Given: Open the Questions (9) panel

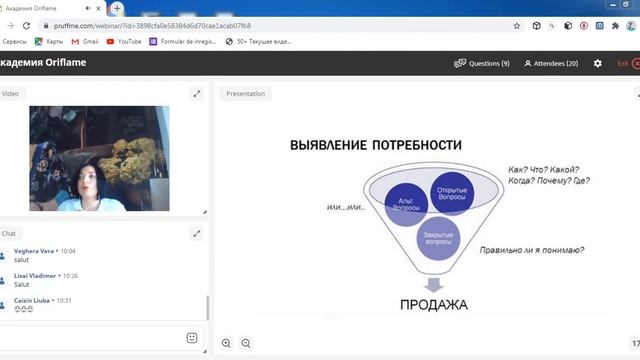Looking at the screenshot, I should click(482, 63).
